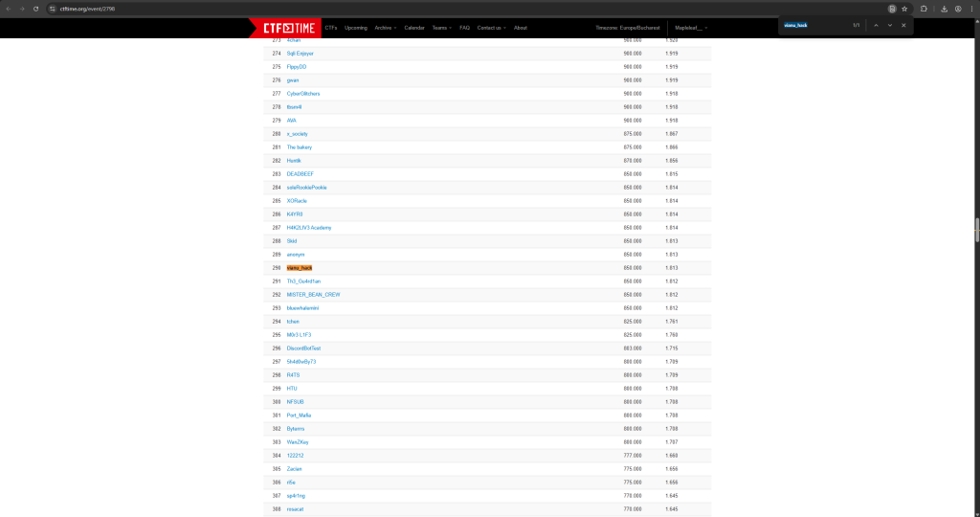Reload the page
The image size is (980, 517).
[35, 9]
